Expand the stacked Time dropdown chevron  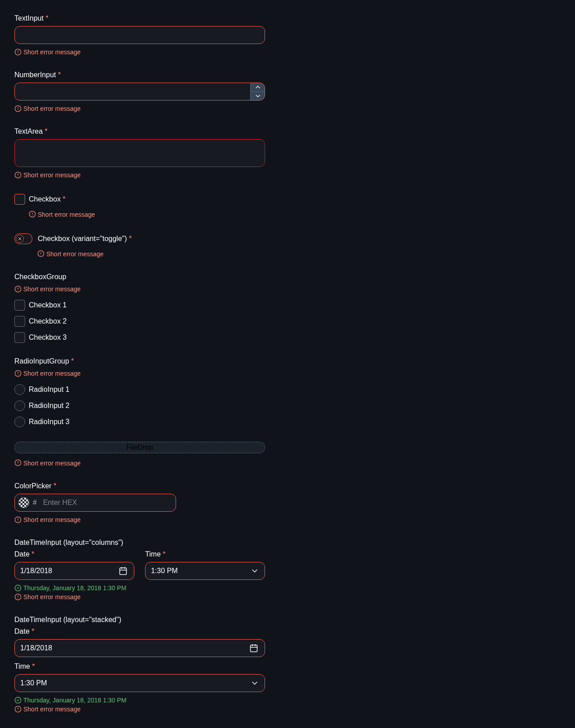[255, 683]
